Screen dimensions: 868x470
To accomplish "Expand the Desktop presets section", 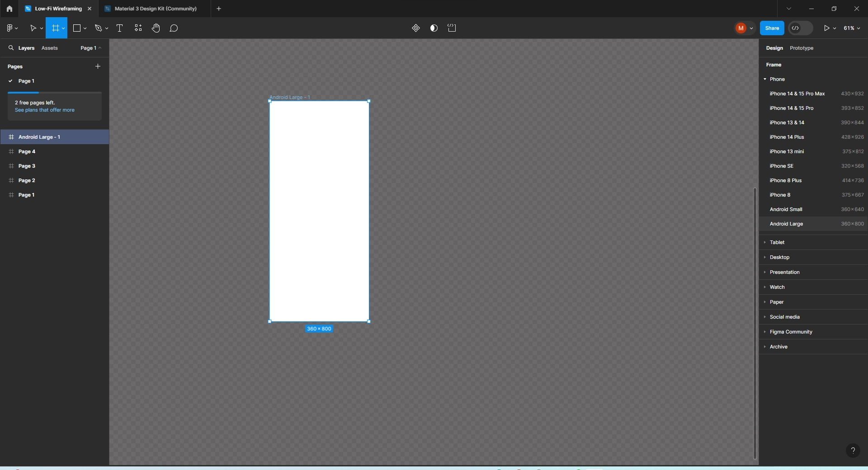I will pyautogui.click(x=765, y=257).
